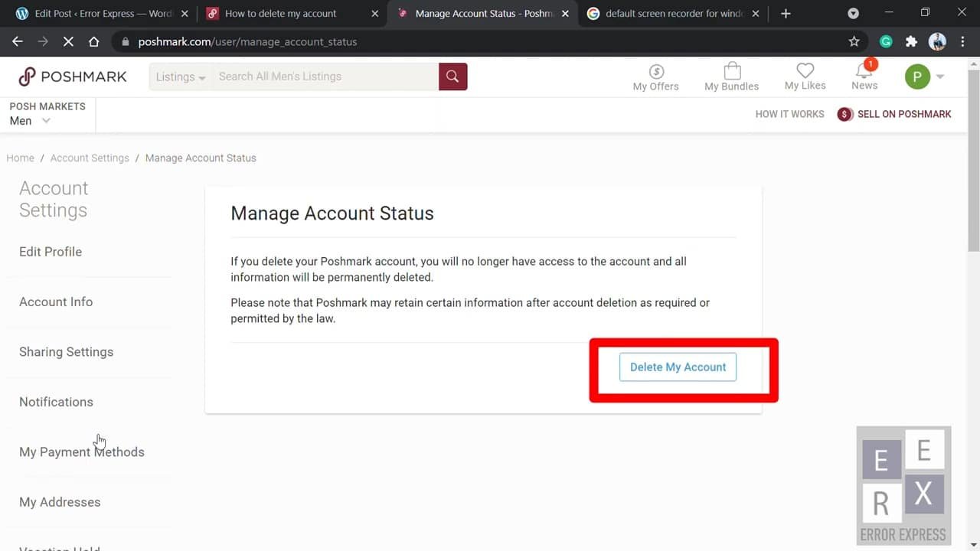The image size is (980, 551).
Task: Click inside the browser address bar
Action: tap(306, 41)
